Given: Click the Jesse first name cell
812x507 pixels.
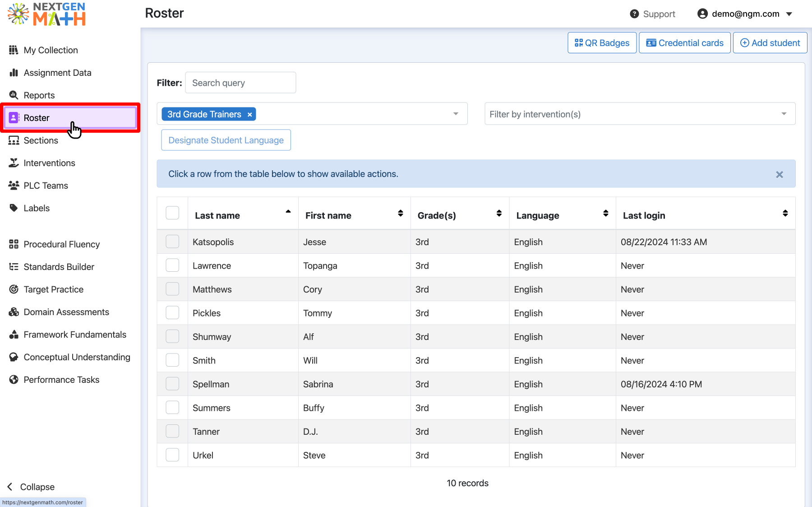Looking at the screenshot, I should point(354,242).
